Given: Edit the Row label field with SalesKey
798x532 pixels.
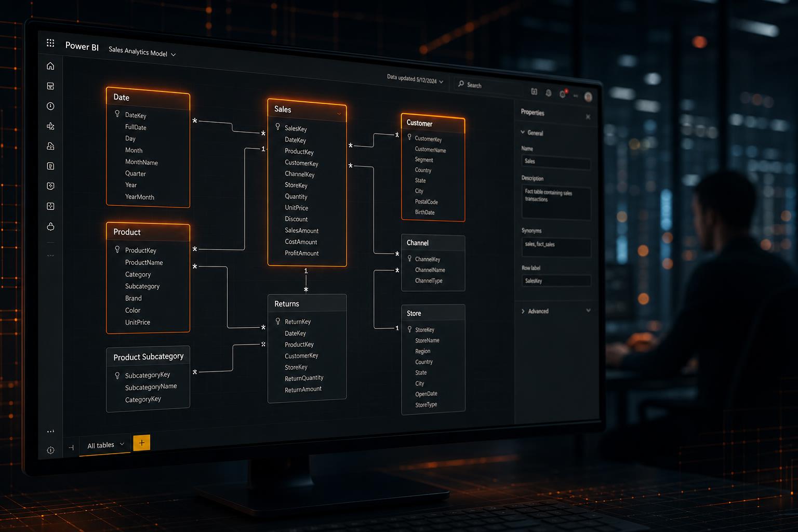Looking at the screenshot, I should pyautogui.click(x=556, y=281).
